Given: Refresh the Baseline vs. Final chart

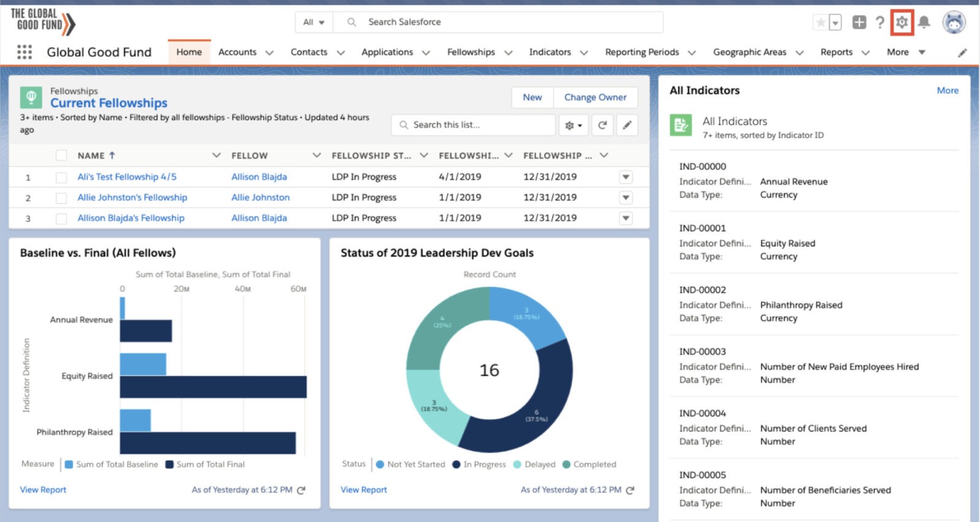Looking at the screenshot, I should tap(301, 490).
